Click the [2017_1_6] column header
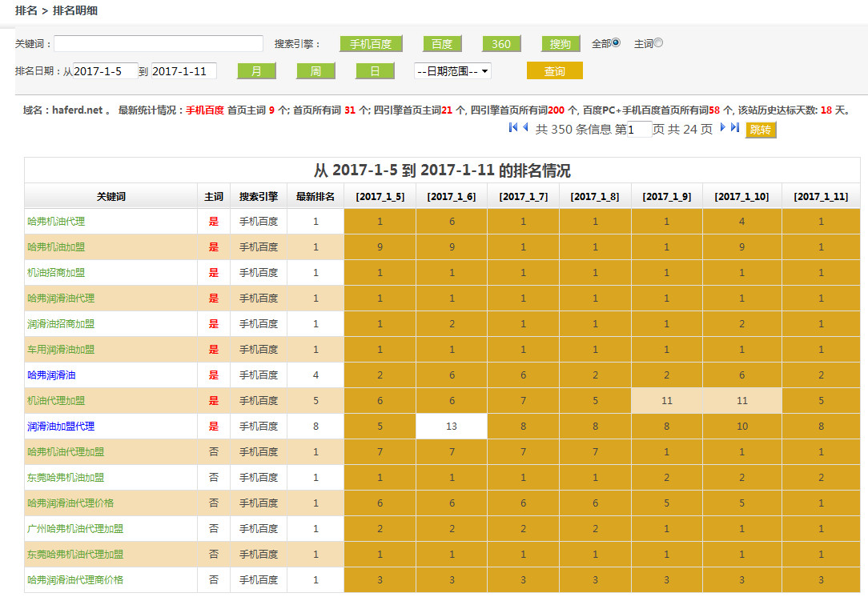This screenshot has height=601, width=868. [452, 196]
